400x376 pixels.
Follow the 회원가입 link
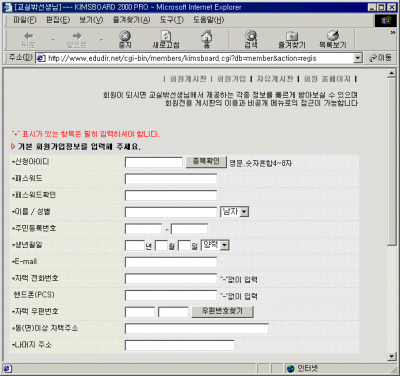point(231,79)
